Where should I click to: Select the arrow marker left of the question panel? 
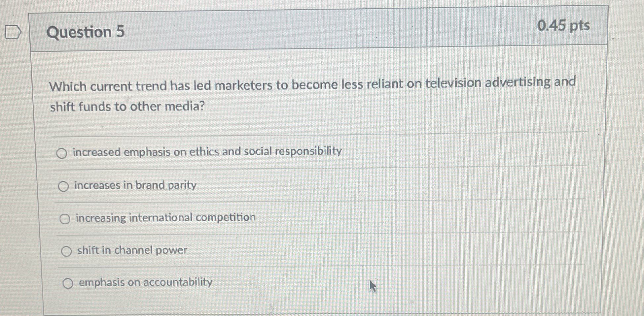tap(13, 32)
